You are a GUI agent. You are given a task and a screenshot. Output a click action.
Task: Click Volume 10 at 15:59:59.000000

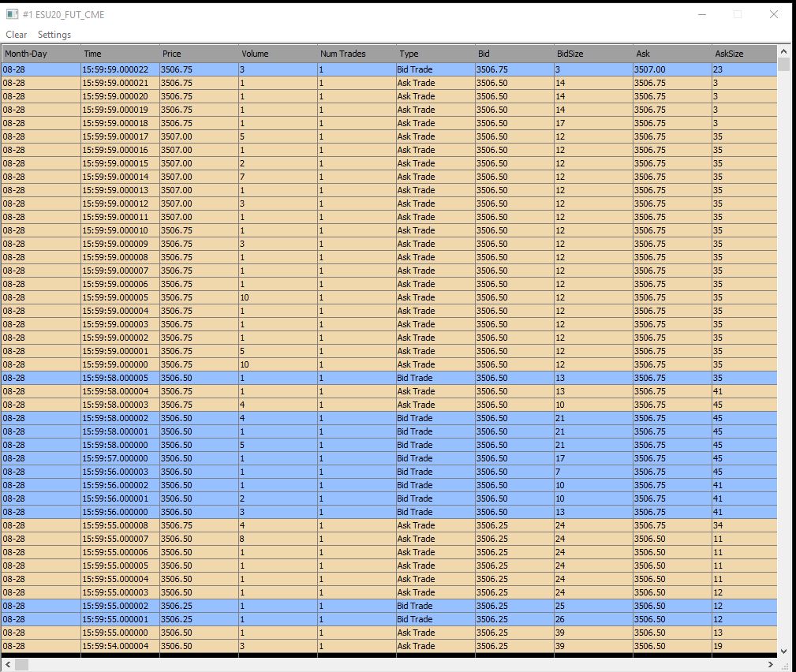point(278,364)
